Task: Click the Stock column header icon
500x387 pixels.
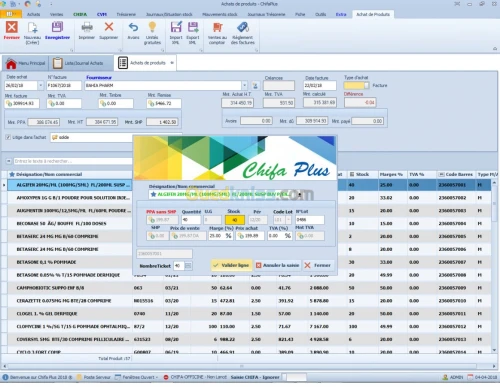Action: [x=352, y=174]
